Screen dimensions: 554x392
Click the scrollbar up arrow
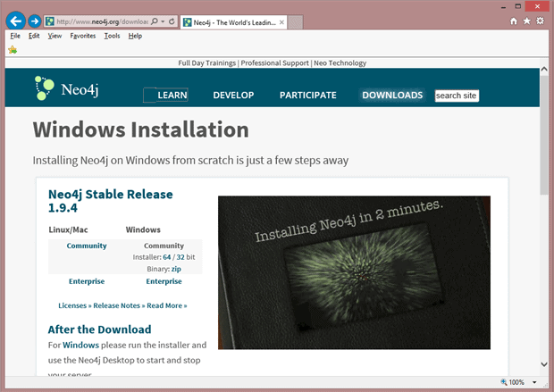[544, 70]
